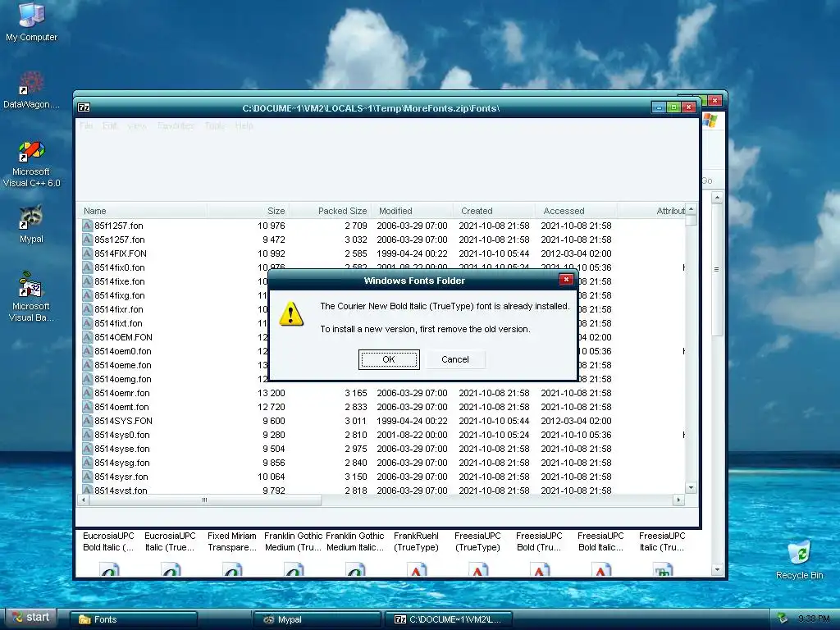Click Cancel in the Windows Fonts Folder dialog
This screenshot has height=630, width=840.
tap(454, 359)
